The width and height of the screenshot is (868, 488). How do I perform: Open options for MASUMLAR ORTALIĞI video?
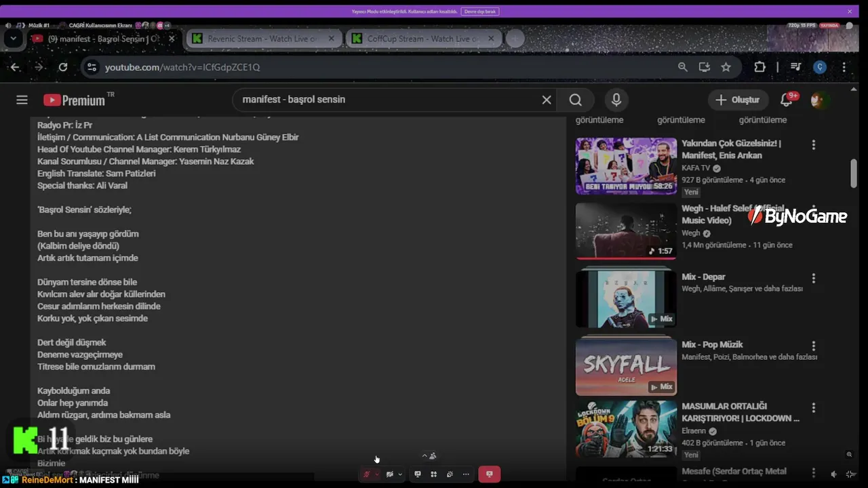click(814, 407)
